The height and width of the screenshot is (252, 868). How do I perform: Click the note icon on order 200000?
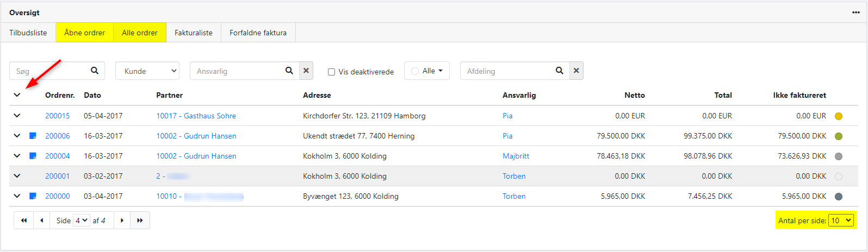[33, 196]
